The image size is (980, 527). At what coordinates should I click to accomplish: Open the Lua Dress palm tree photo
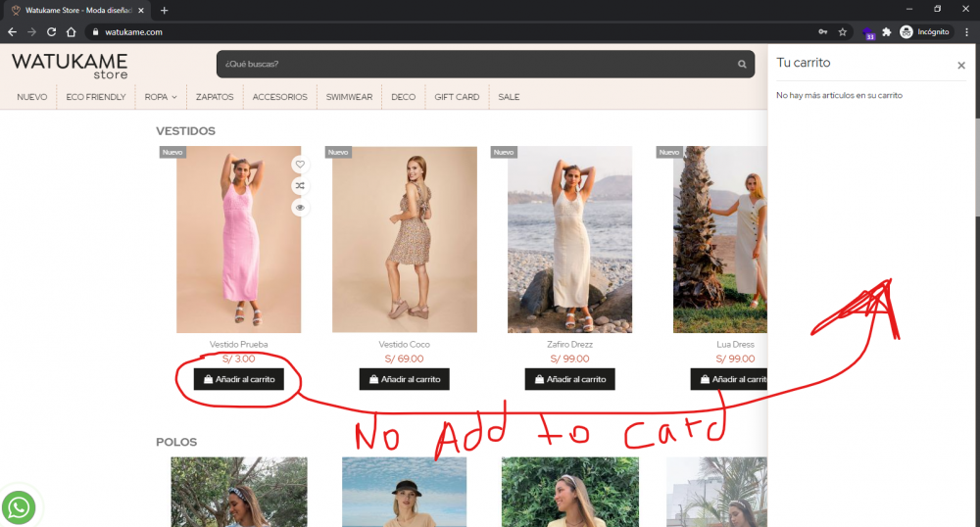click(720, 239)
